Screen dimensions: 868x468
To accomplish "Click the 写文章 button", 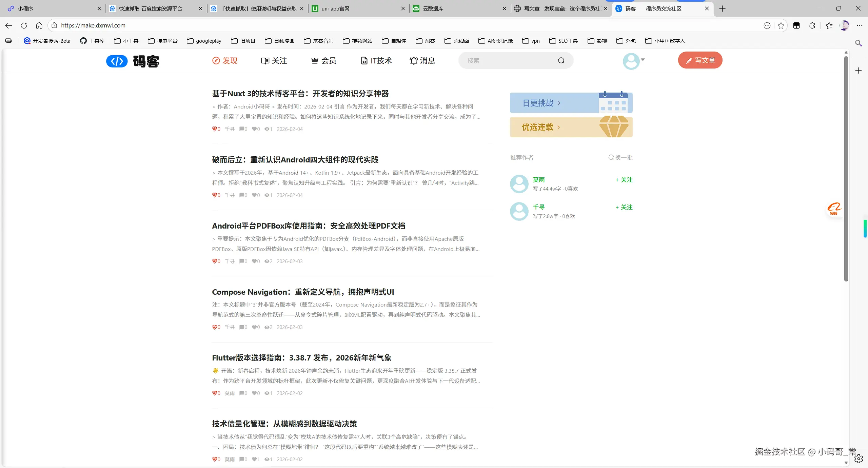I will (700, 60).
